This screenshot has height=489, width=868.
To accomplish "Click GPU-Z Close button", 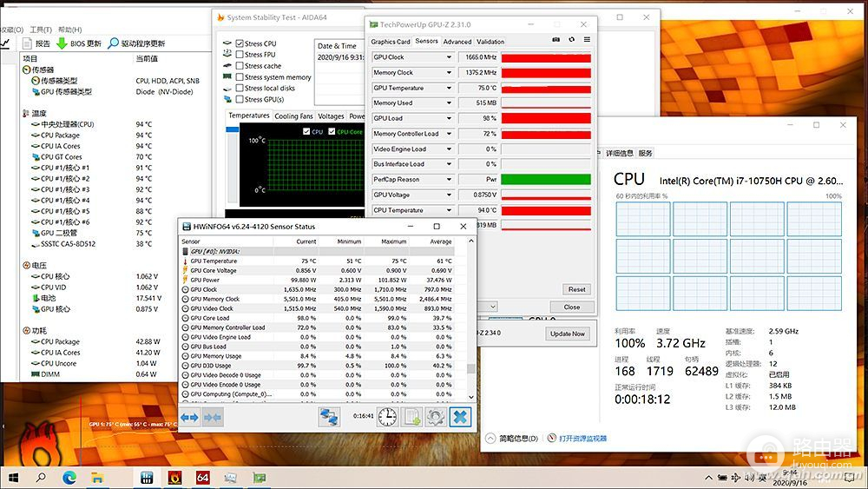I will [572, 307].
